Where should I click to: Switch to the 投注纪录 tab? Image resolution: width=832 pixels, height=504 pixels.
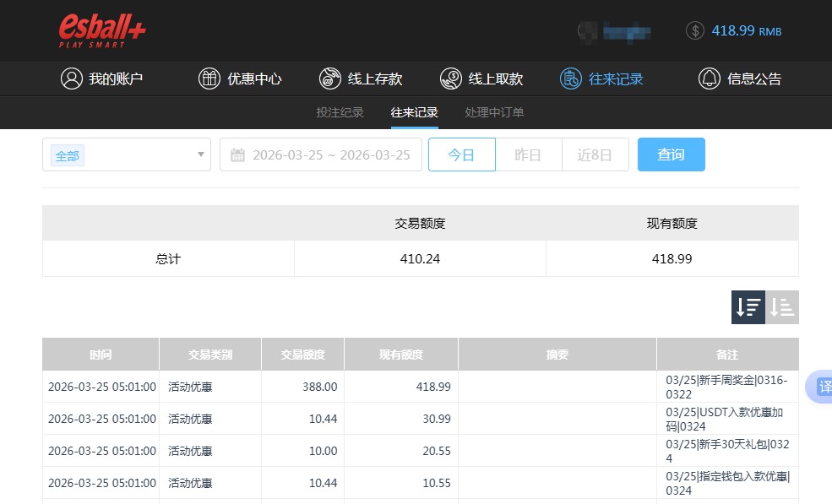coord(340,111)
